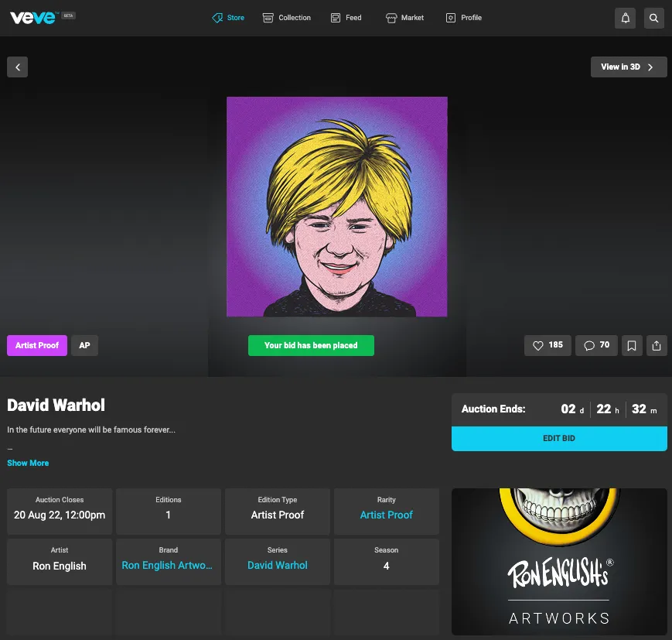Go to the Profile tab
Image resolution: width=672 pixels, height=640 pixels.
pos(463,18)
